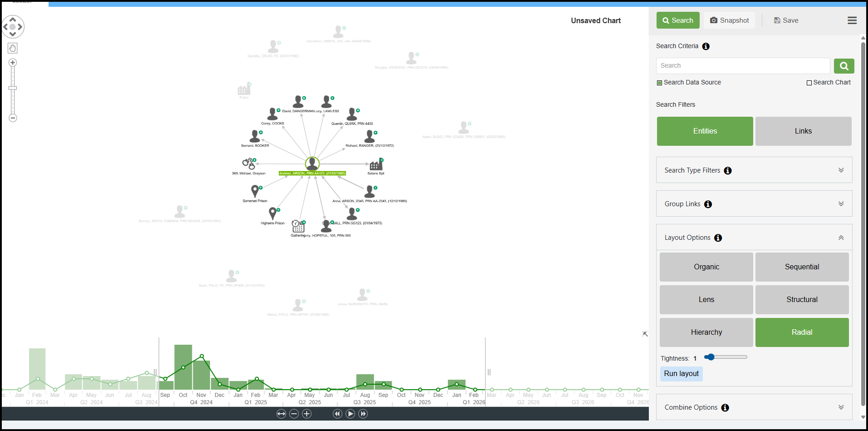Screen dimensions: 868x431
Task: Click the Run layout button
Action: point(681,374)
